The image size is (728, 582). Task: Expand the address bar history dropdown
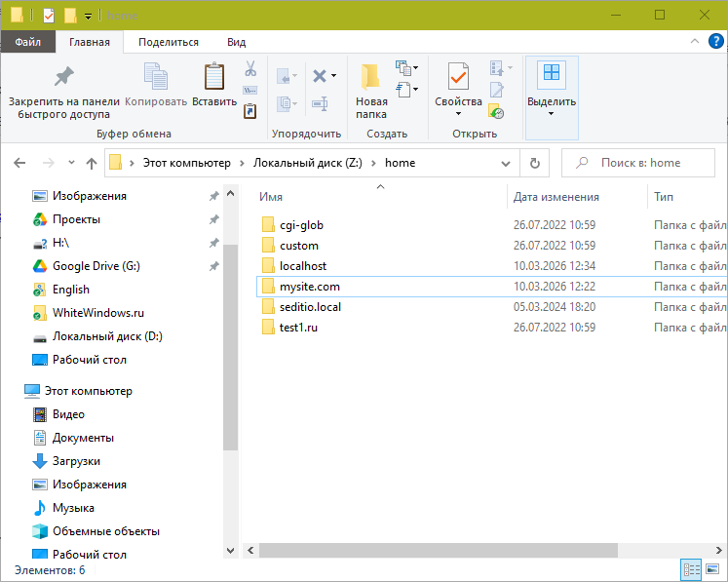pos(505,163)
